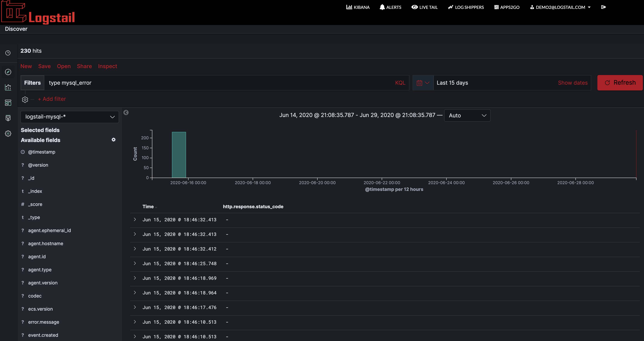Click the teal histogram bar
Screen dimensions: 644x341
click(179, 155)
